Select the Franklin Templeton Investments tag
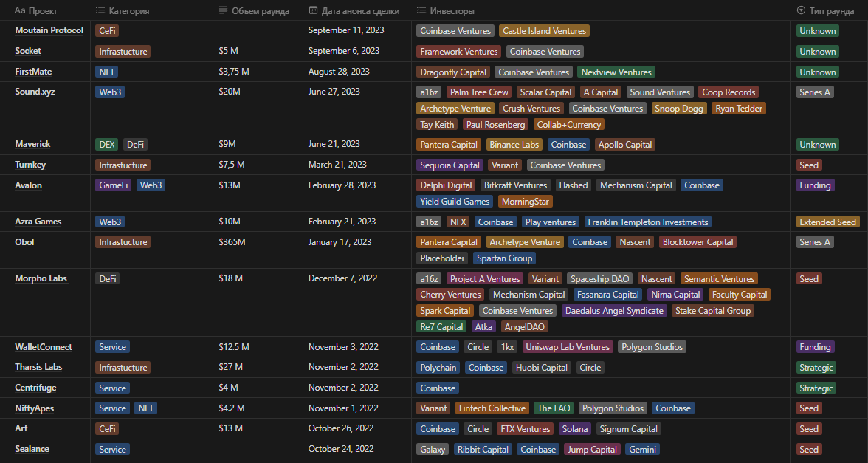This screenshot has width=868, height=463. [x=648, y=222]
